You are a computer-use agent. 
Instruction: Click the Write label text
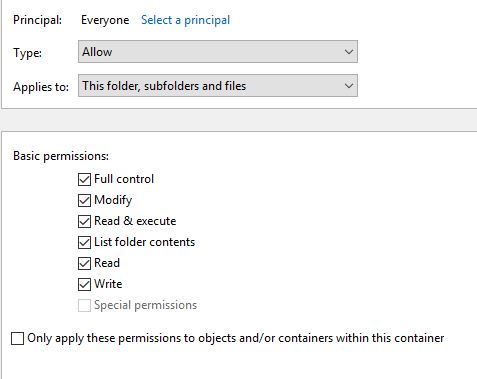108,284
